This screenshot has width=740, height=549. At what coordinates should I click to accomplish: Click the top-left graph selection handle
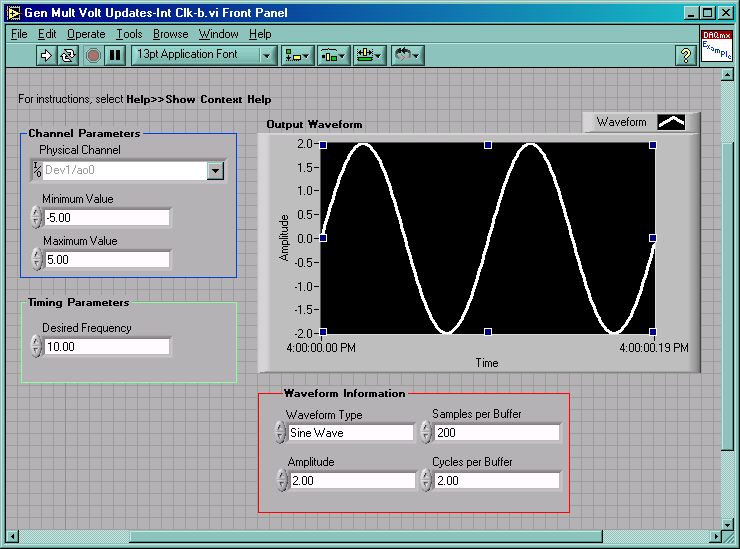(323, 145)
